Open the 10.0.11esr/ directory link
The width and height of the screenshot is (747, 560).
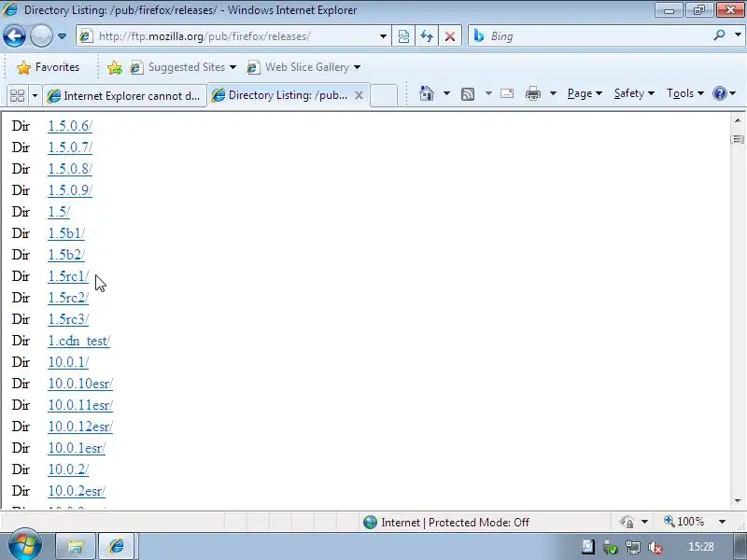80,405
